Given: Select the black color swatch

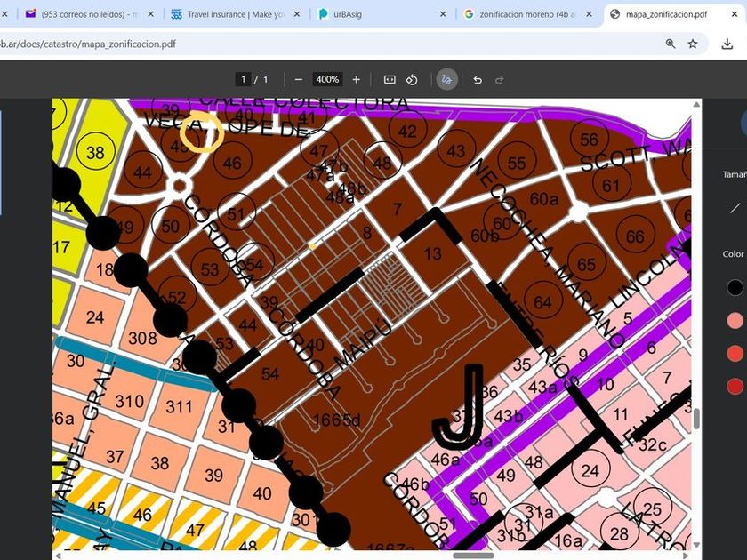Looking at the screenshot, I should pos(735,287).
